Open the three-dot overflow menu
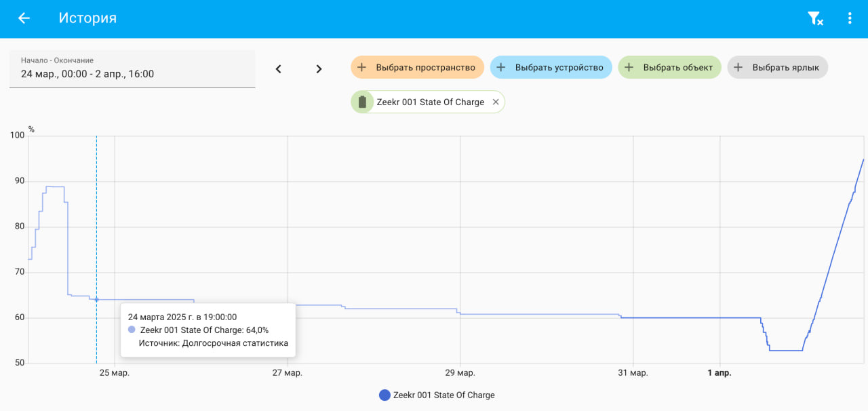 point(850,18)
